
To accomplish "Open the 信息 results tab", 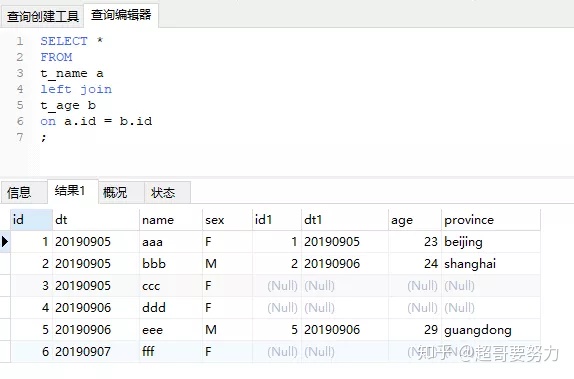I will [23, 192].
